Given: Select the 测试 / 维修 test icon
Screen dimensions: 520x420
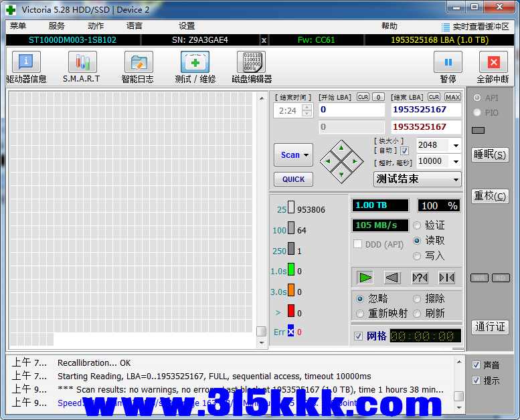Looking at the screenshot, I should pyautogui.click(x=195, y=63).
